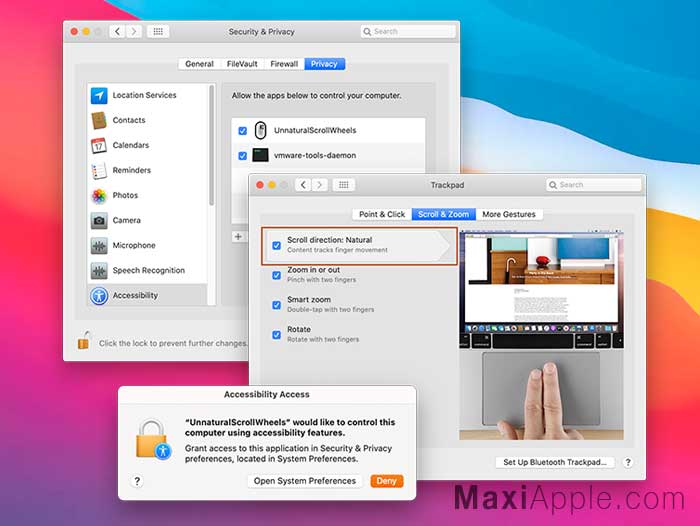Go back in Trackpad window

[x=303, y=184]
